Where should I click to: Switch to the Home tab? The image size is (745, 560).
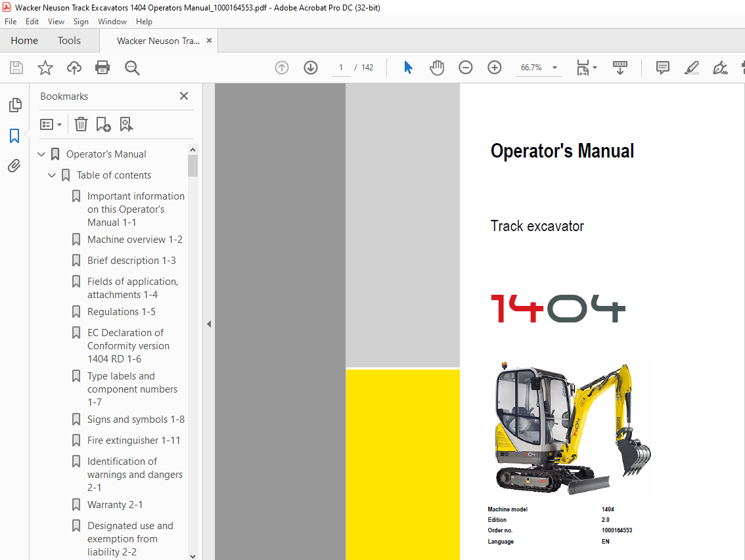click(24, 40)
